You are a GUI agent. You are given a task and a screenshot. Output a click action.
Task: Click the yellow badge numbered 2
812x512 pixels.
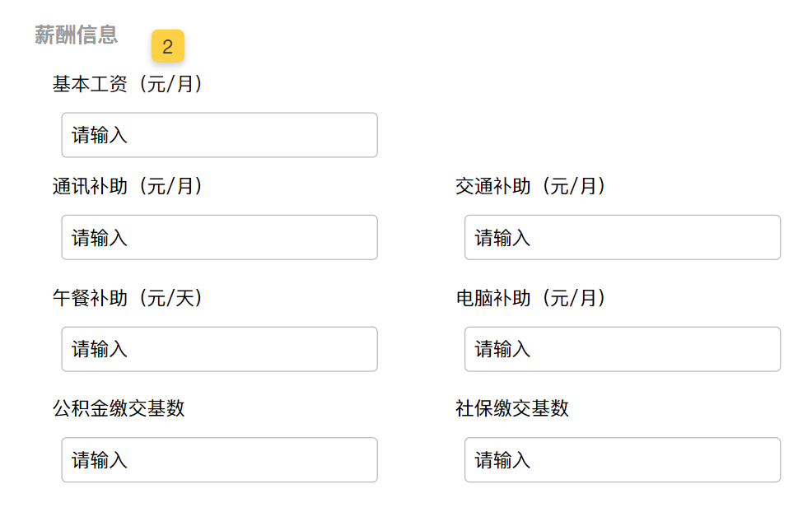[x=167, y=47]
